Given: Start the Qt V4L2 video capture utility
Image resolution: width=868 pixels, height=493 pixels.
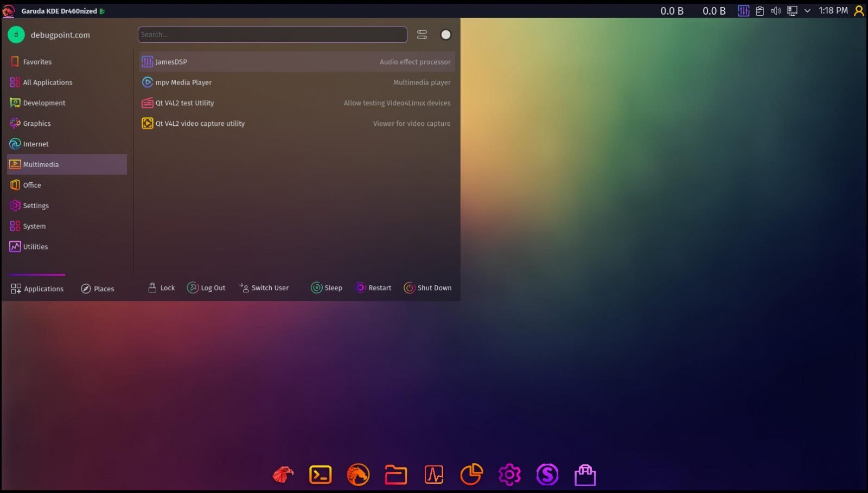Looking at the screenshot, I should (200, 123).
